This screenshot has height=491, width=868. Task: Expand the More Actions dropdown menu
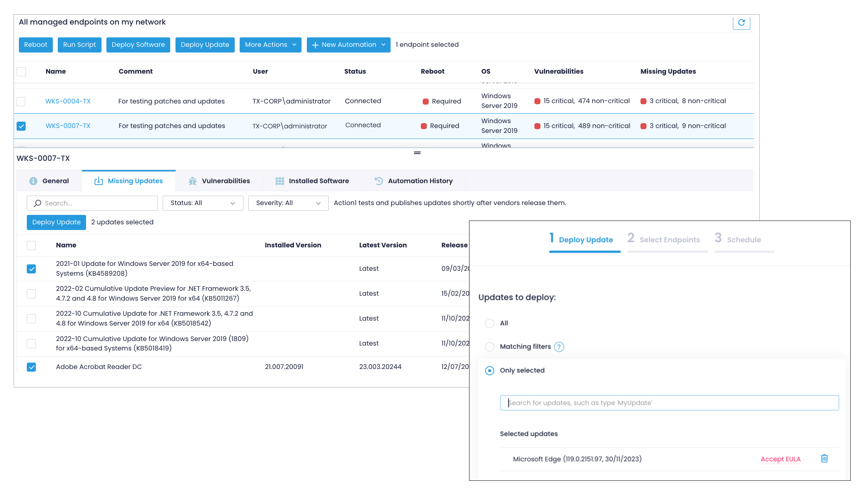point(271,44)
